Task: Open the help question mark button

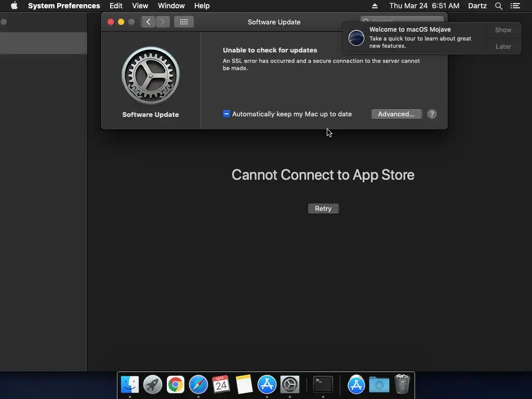Action: (432, 114)
